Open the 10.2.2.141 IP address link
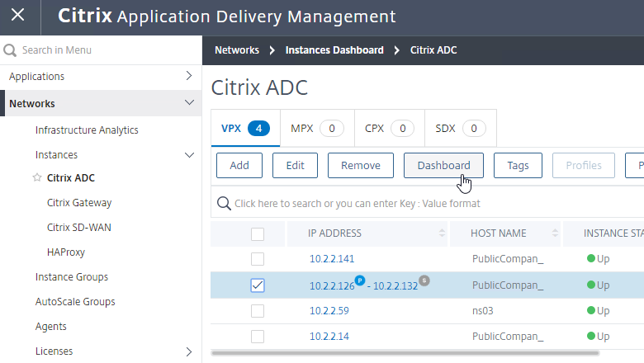The image size is (644, 363). pyautogui.click(x=332, y=259)
